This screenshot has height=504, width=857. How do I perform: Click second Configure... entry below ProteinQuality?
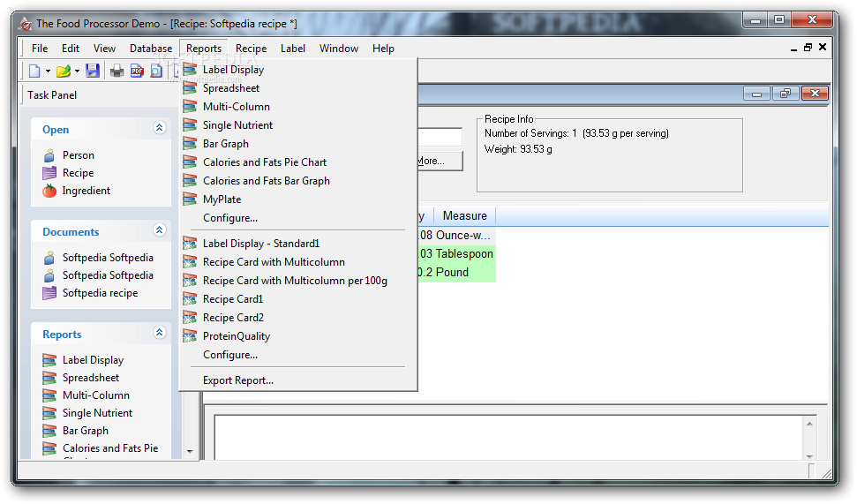pyautogui.click(x=298, y=356)
